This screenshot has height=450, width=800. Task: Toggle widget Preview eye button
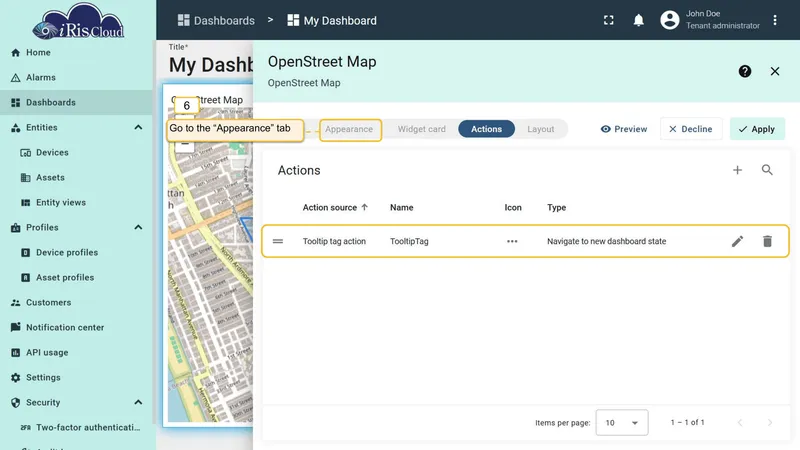coord(623,129)
